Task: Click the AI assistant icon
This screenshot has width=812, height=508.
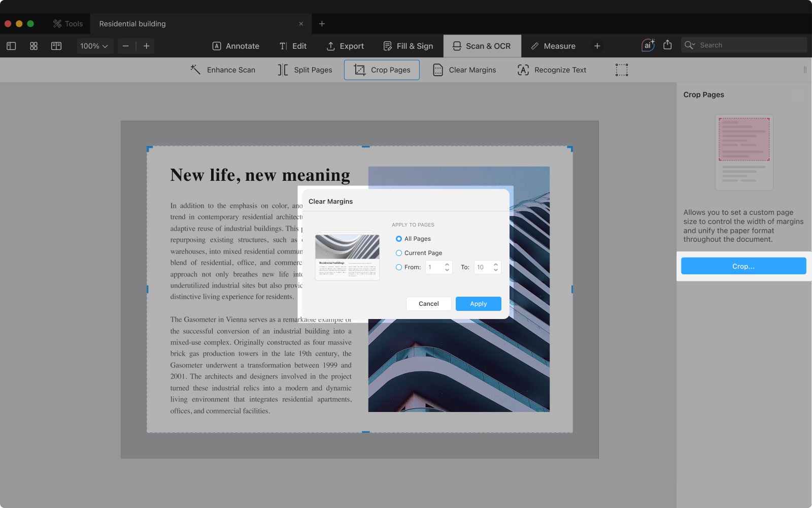Action: pyautogui.click(x=648, y=45)
